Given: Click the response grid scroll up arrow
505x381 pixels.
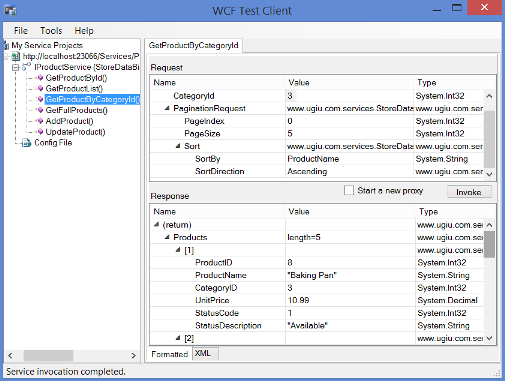Looking at the screenshot, I should click(x=489, y=225).
